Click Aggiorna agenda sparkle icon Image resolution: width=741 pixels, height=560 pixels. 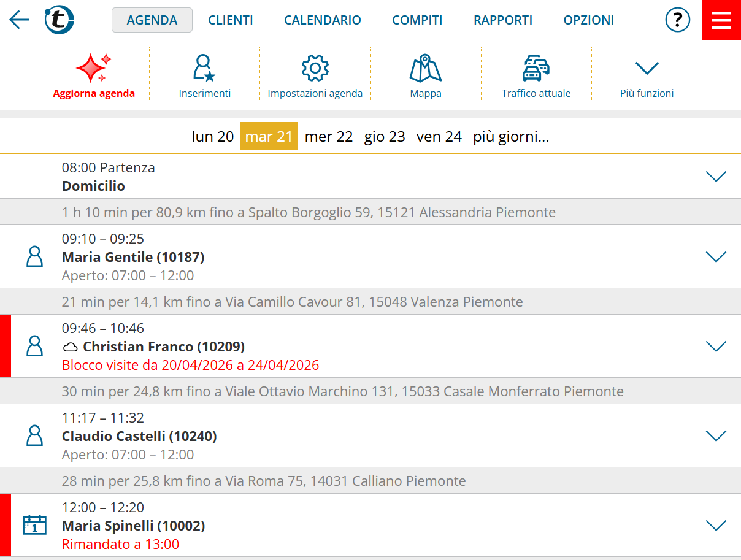tap(94, 68)
